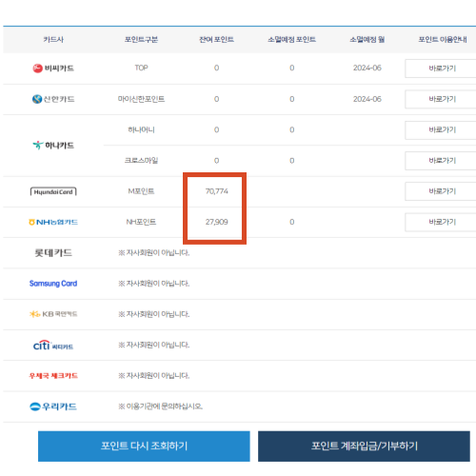Click 롯데카드 non-member notice text

154,253
